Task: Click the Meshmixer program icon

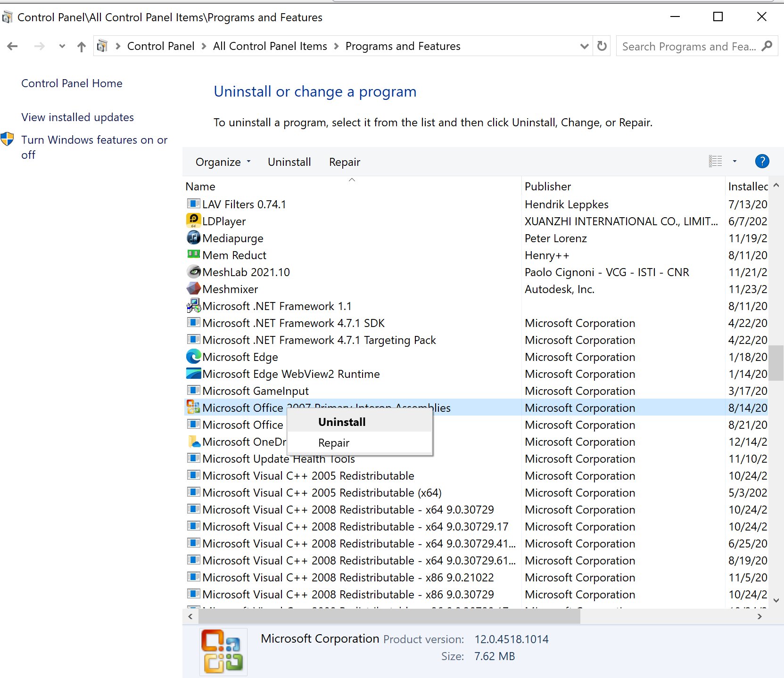Action: (x=193, y=288)
